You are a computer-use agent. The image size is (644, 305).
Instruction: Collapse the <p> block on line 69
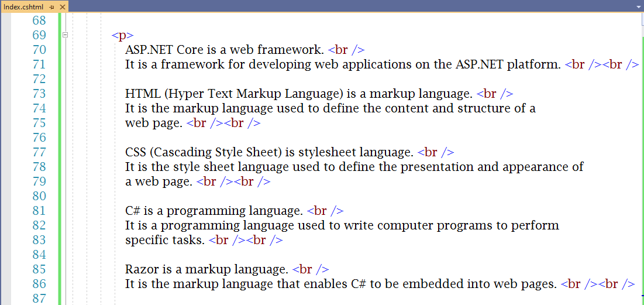click(x=64, y=35)
